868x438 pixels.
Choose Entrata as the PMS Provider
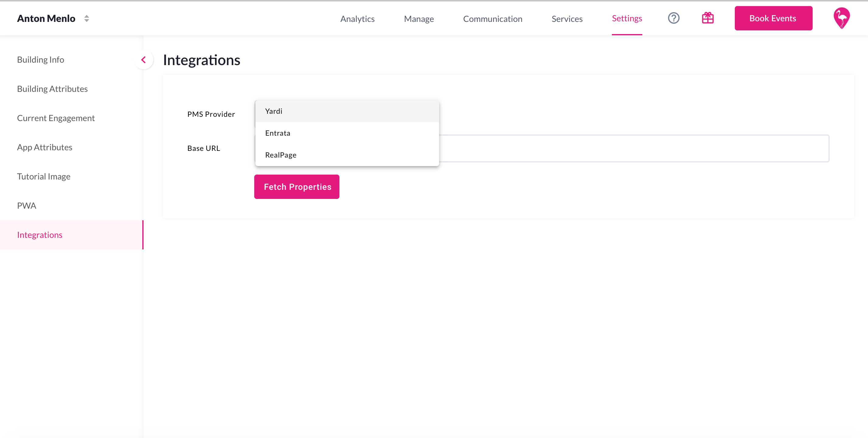pyautogui.click(x=347, y=133)
